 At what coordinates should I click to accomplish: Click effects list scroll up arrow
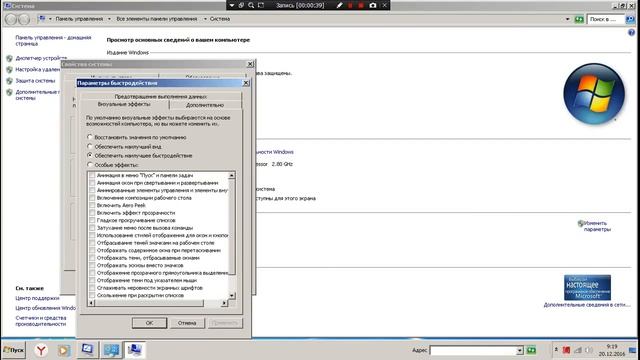(x=232, y=176)
